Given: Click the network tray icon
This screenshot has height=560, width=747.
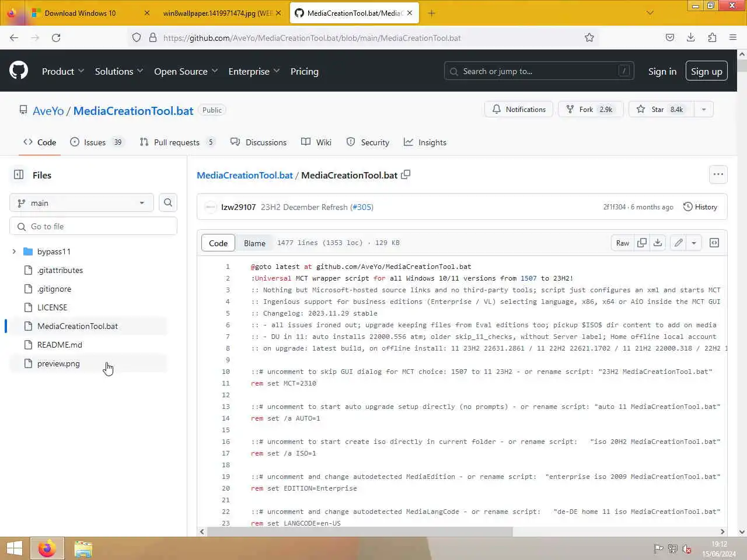Looking at the screenshot, I should pyautogui.click(x=672, y=549).
